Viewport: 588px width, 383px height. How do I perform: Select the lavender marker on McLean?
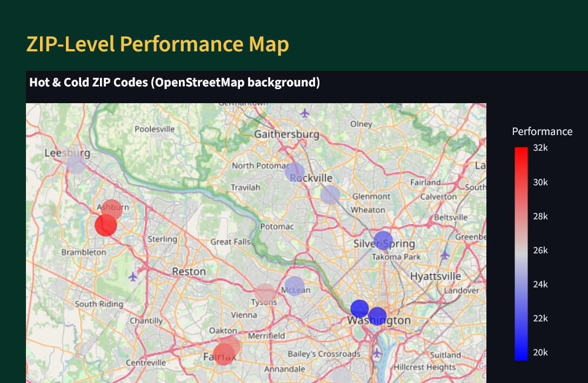point(295,286)
